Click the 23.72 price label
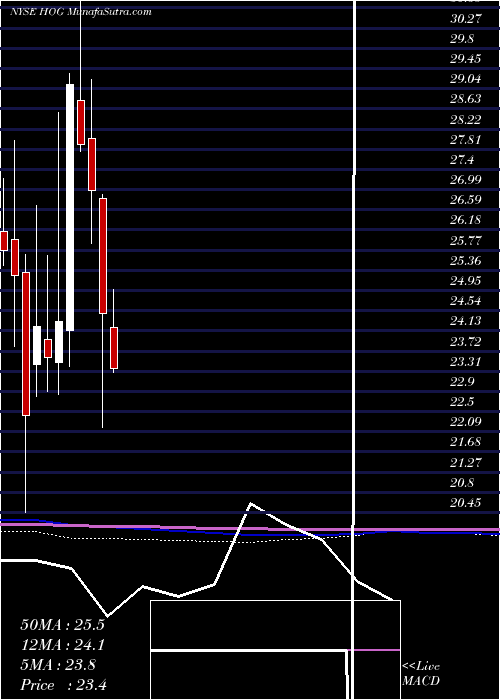The width and height of the screenshot is (500, 700). point(466,342)
